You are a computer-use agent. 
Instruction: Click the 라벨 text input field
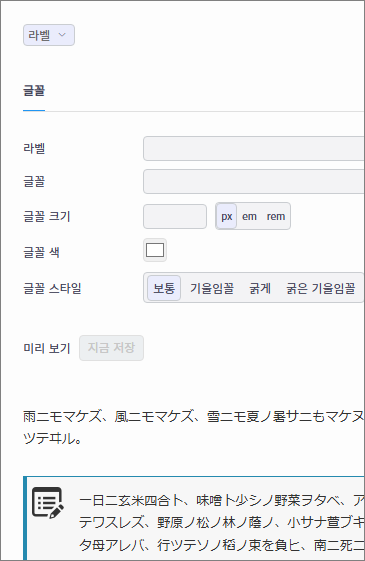click(254, 148)
